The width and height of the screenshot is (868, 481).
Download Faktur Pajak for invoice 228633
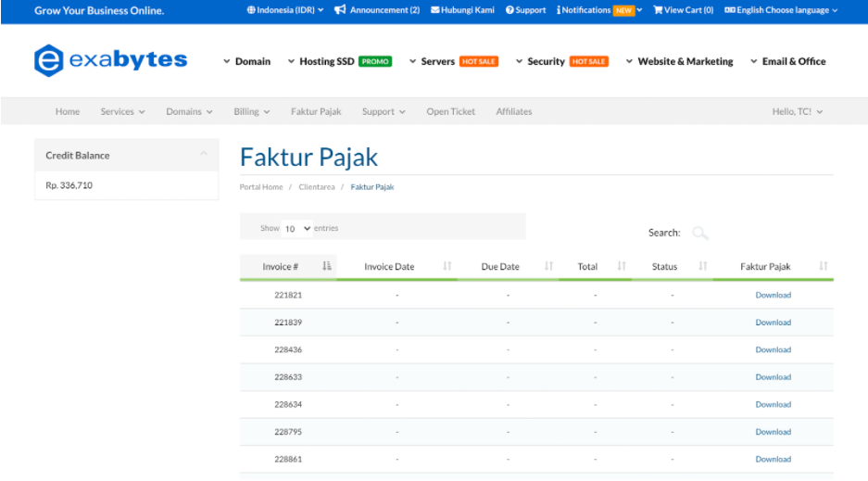[x=774, y=377]
